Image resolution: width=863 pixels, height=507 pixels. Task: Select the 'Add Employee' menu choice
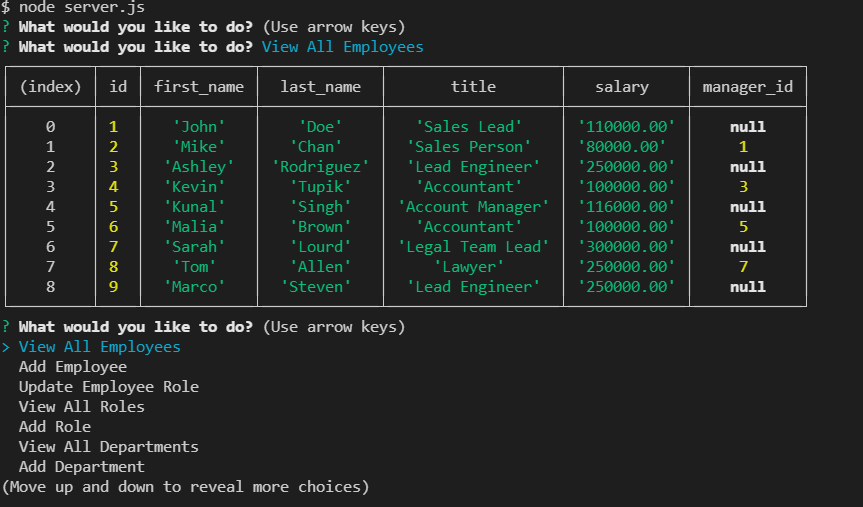[73, 367]
